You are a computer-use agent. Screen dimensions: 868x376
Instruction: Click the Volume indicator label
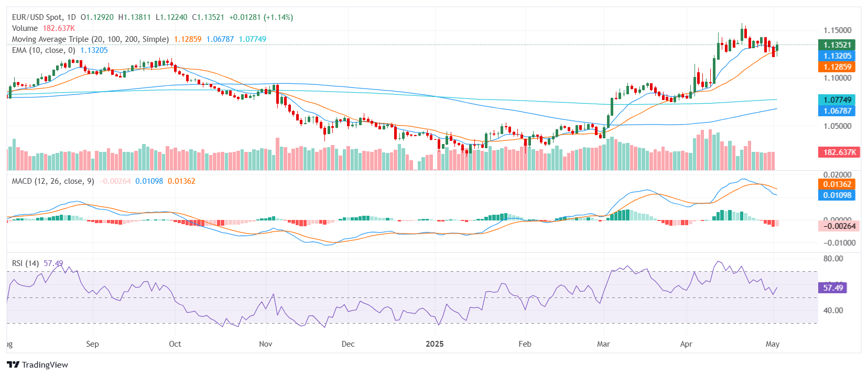[x=25, y=28]
